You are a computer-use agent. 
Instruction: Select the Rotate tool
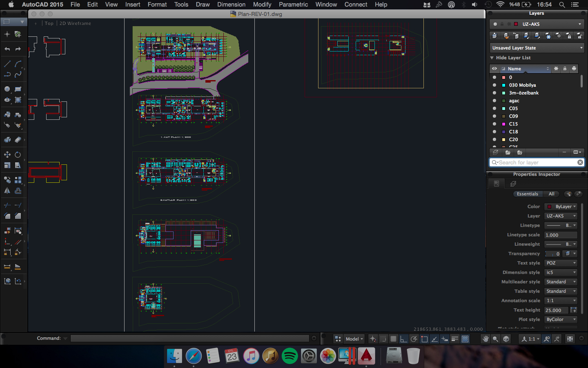click(x=18, y=155)
